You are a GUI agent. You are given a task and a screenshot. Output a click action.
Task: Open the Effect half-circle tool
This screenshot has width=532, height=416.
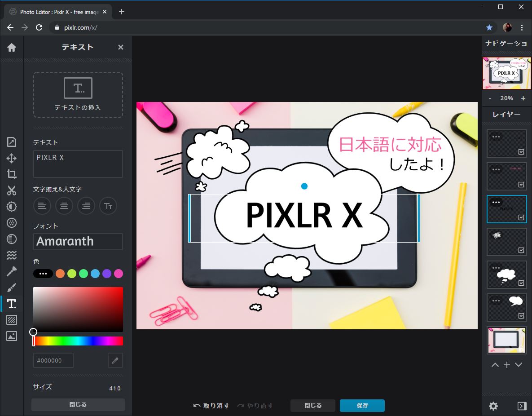[x=12, y=239]
